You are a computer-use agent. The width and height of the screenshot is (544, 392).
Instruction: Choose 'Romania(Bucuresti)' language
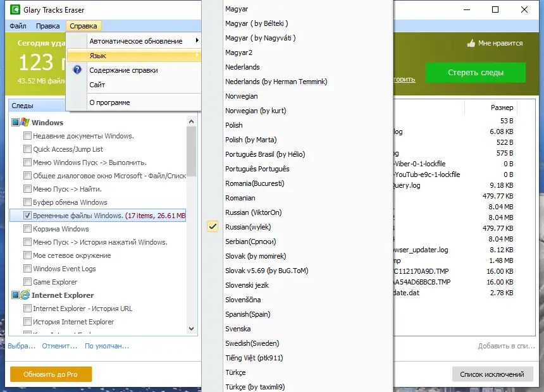tap(255, 183)
